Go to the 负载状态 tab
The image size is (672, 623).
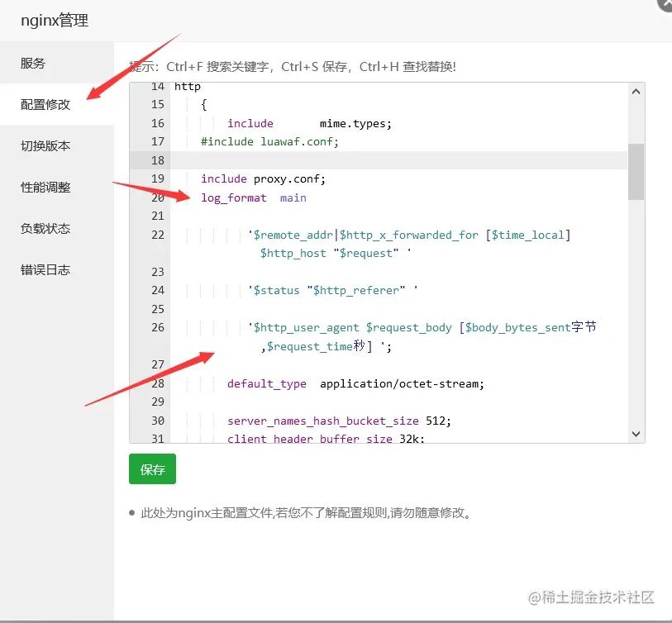click(45, 228)
